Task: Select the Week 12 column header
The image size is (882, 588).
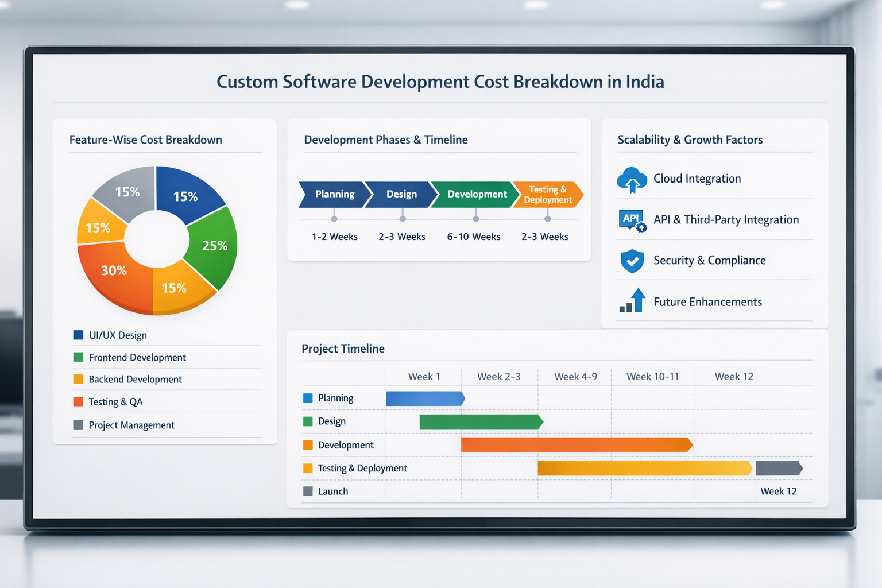Action: tap(733, 376)
